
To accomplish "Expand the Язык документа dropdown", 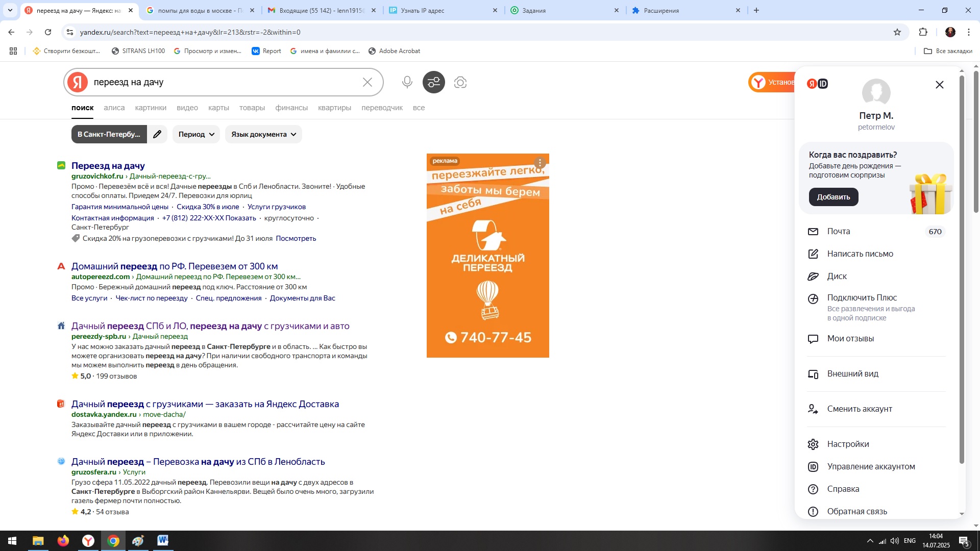I will pyautogui.click(x=263, y=134).
